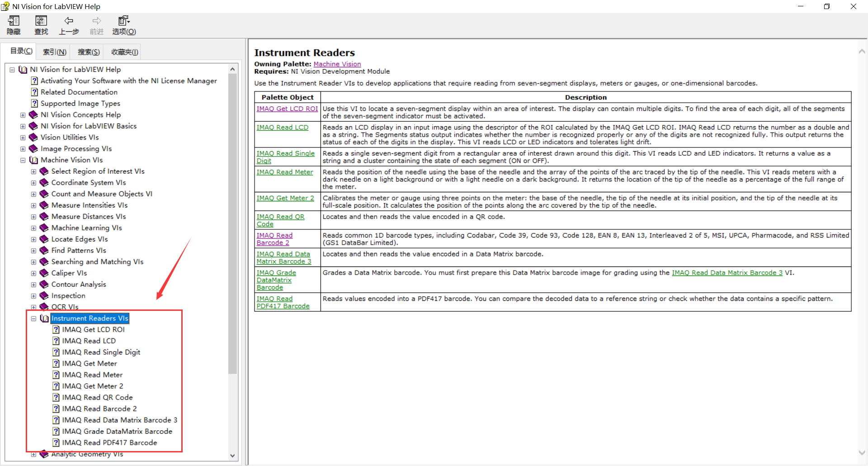Select Searching and Matching VIs tree item
Viewport: 868px width, 466px height.
(x=97, y=262)
